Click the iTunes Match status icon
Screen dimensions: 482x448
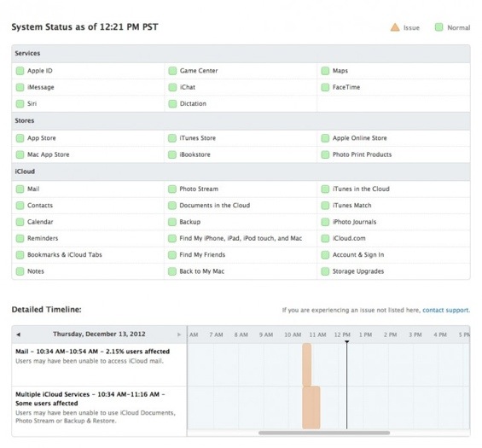325,206
